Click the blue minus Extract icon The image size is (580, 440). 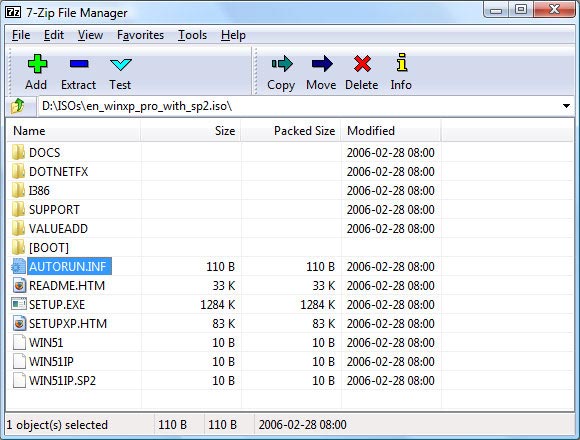tap(79, 64)
